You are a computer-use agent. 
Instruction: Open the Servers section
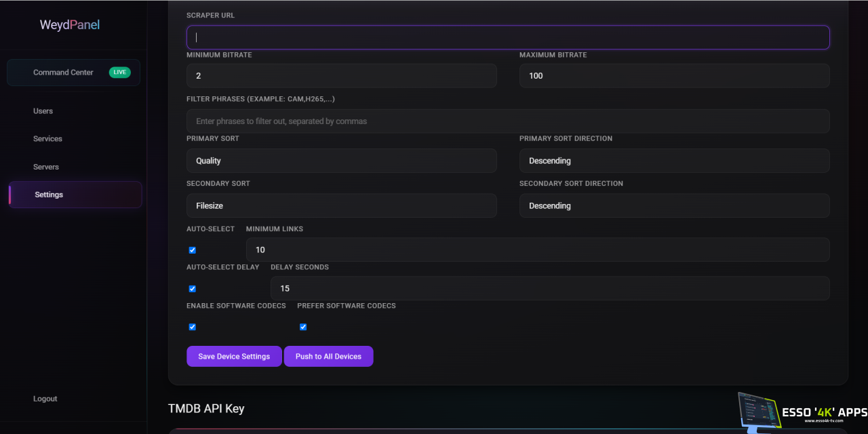click(46, 167)
